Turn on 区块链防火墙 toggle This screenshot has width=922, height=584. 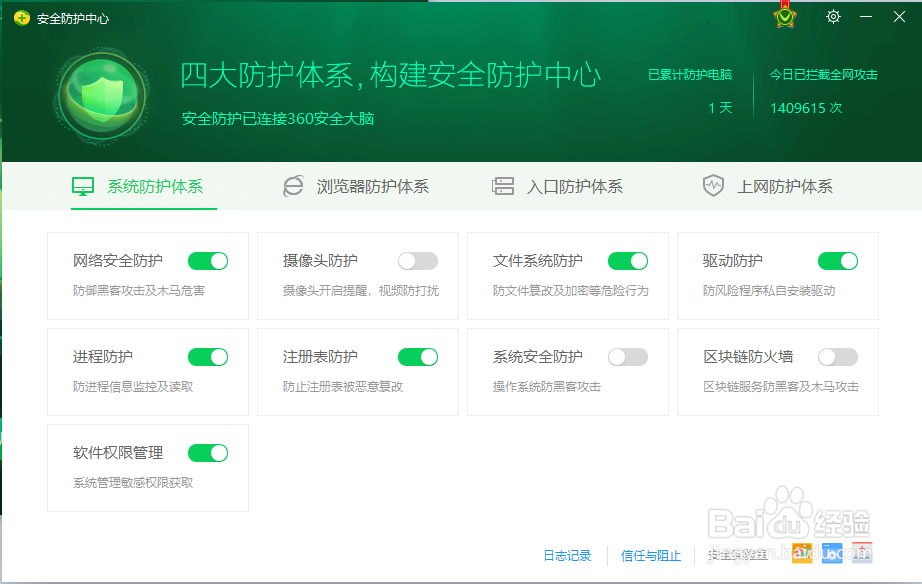[x=838, y=357]
